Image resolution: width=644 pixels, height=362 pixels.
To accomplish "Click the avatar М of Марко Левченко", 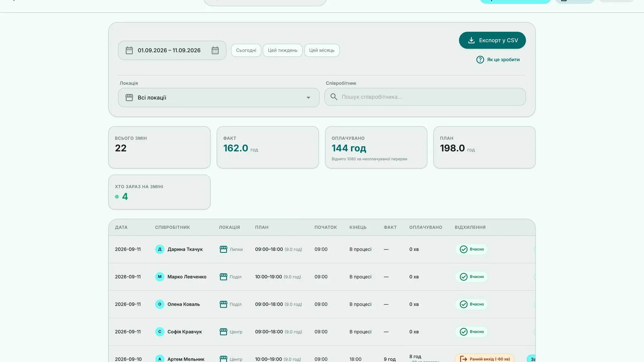I will click(x=160, y=277).
